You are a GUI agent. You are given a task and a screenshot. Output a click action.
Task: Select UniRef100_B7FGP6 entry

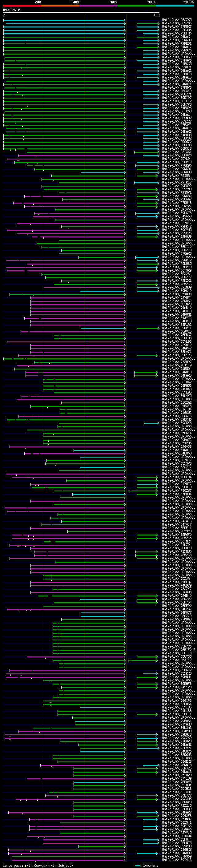[x=177, y=60]
